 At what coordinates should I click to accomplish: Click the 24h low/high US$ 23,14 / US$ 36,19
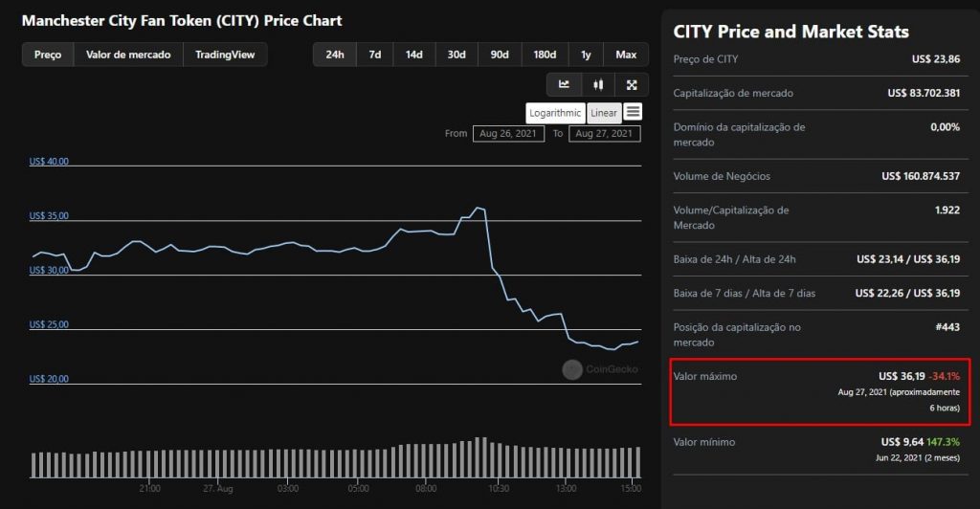[x=908, y=258]
